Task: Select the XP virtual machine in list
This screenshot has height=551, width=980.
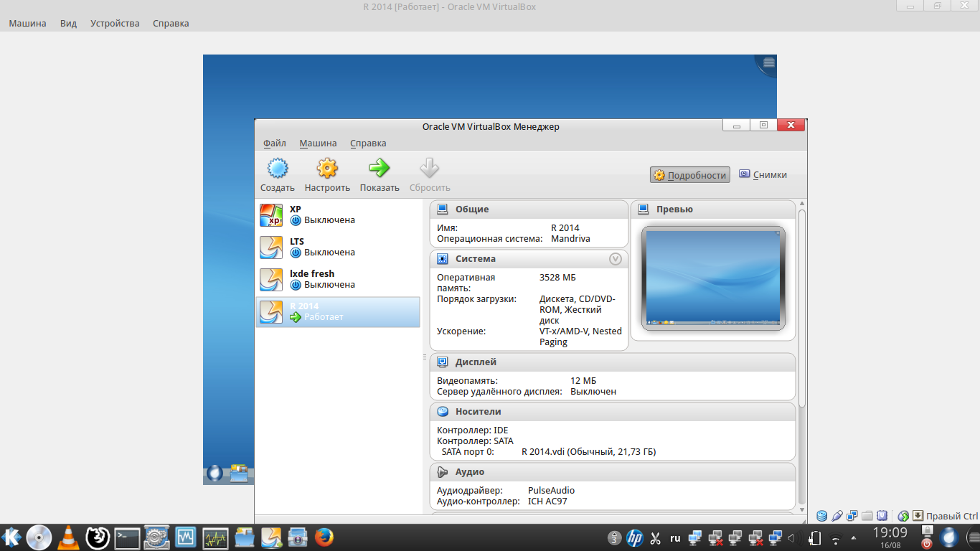Action: 338,215
